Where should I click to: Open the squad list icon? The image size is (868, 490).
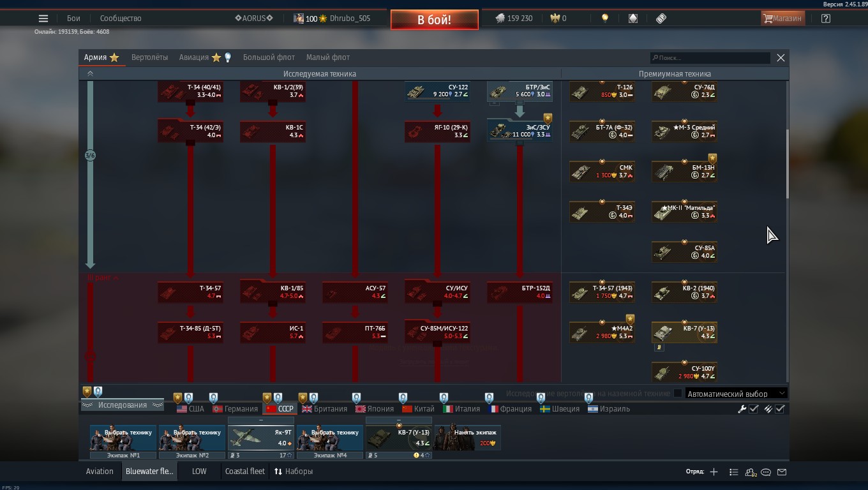[x=733, y=471]
